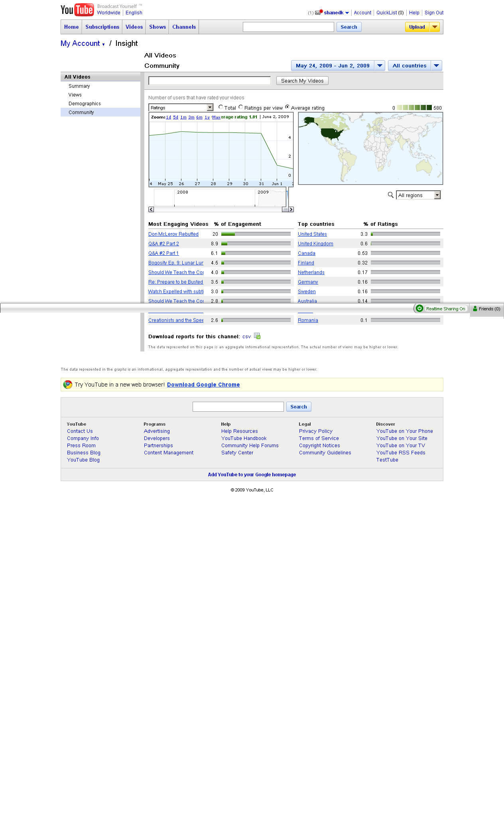
Task: Click the spreadsheet report download icon
Action: [x=257, y=336]
